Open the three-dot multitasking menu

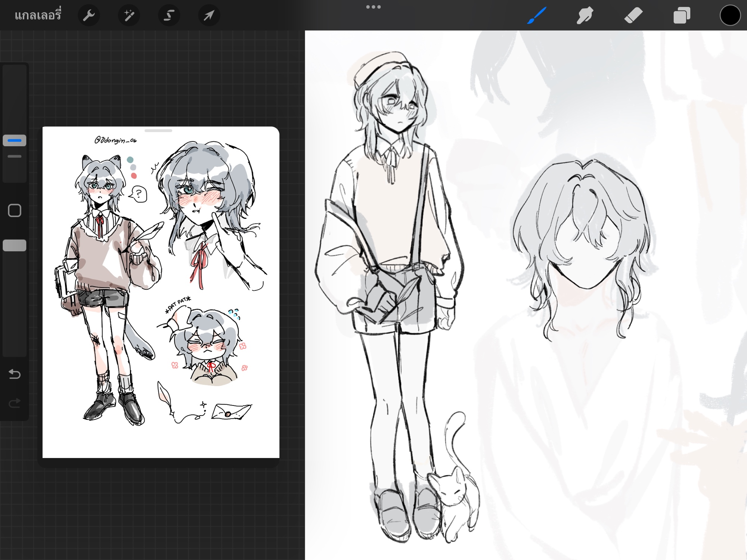373,7
